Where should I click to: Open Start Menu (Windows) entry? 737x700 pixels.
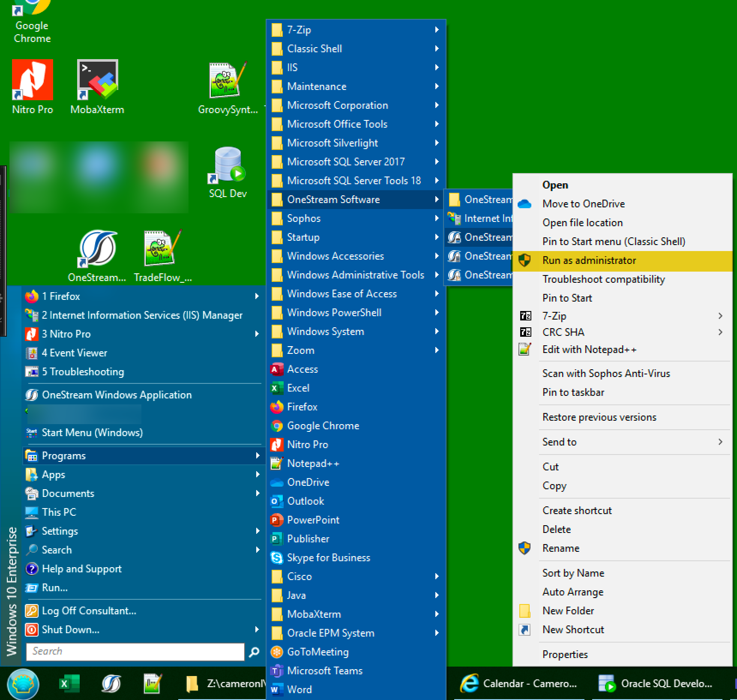[x=143, y=433]
